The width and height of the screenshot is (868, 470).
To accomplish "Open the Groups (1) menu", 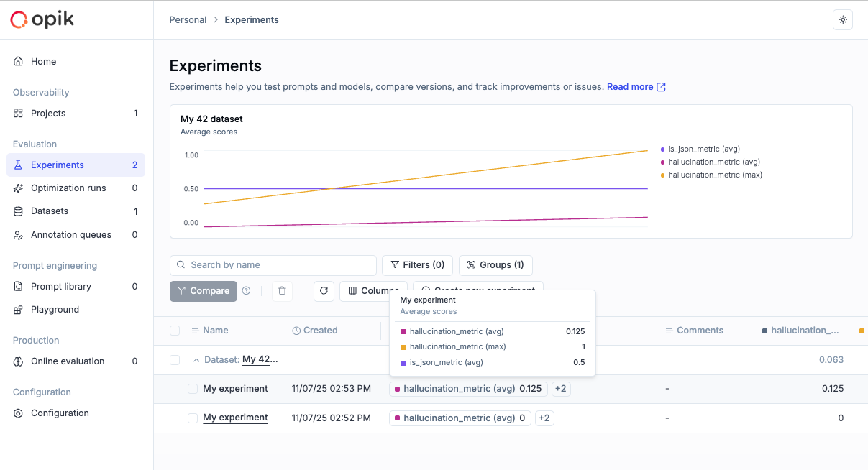I will [x=495, y=265].
